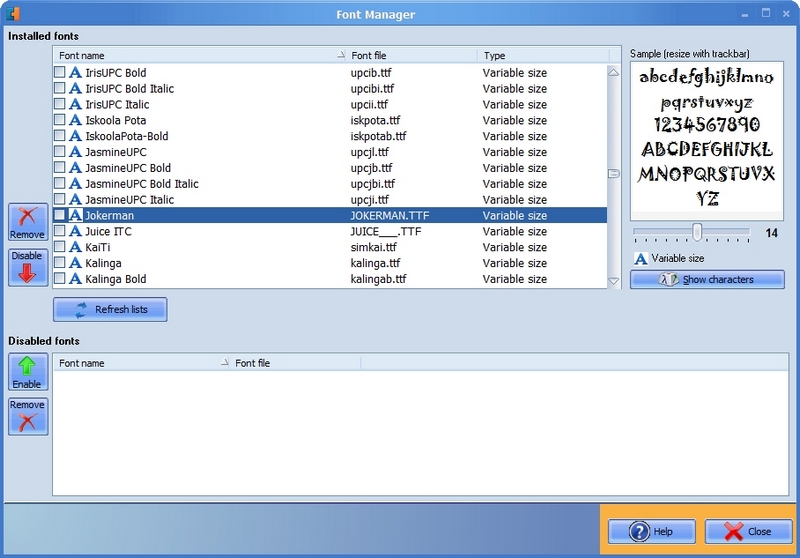Check the Kalinga checkbox
The height and width of the screenshot is (558, 800).
[x=60, y=262]
